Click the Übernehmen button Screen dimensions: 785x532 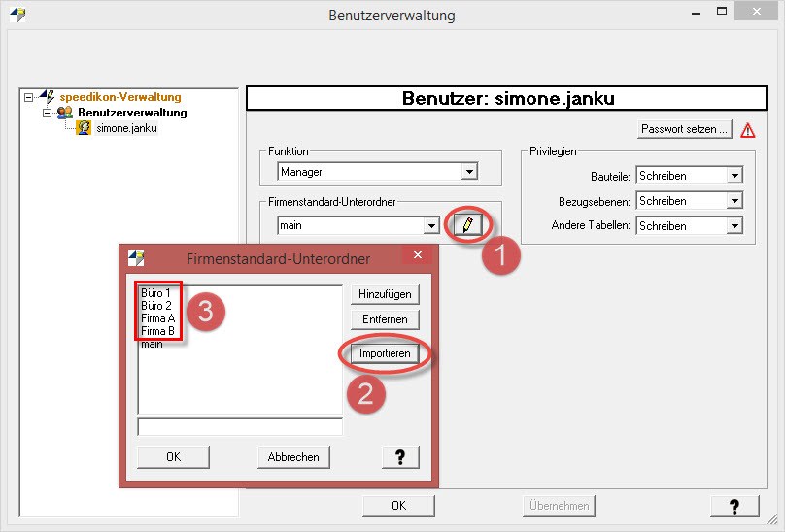click(560, 506)
